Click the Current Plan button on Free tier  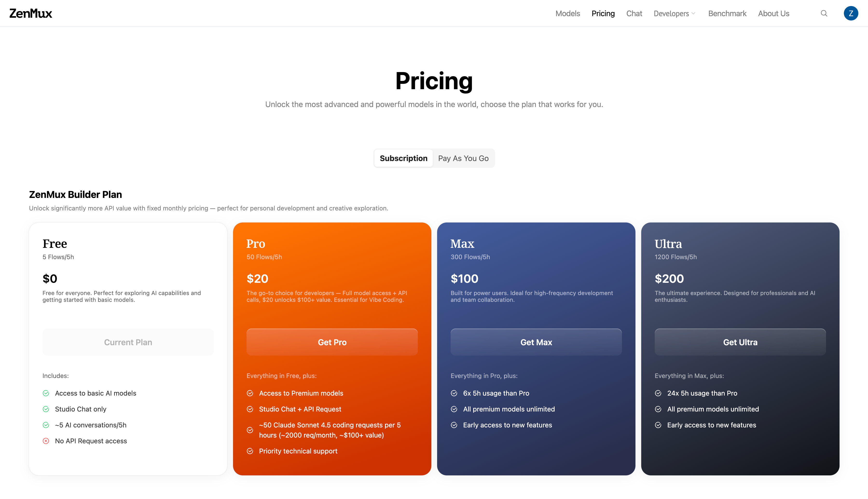128,342
